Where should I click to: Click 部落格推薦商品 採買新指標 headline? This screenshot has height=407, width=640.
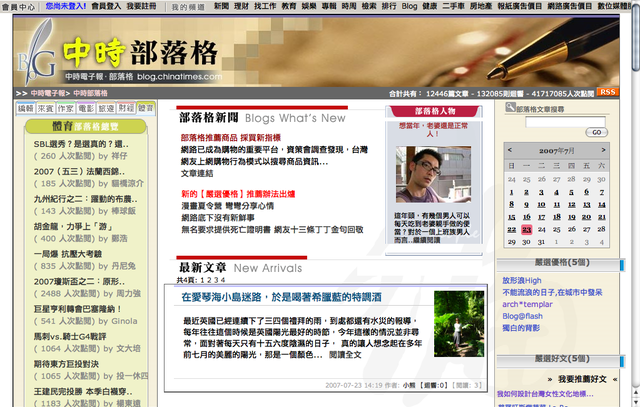pyautogui.click(x=231, y=138)
